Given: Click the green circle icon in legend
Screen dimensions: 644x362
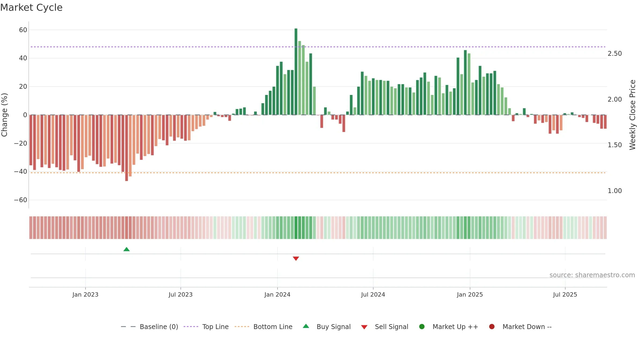Looking at the screenshot, I should [422, 327].
